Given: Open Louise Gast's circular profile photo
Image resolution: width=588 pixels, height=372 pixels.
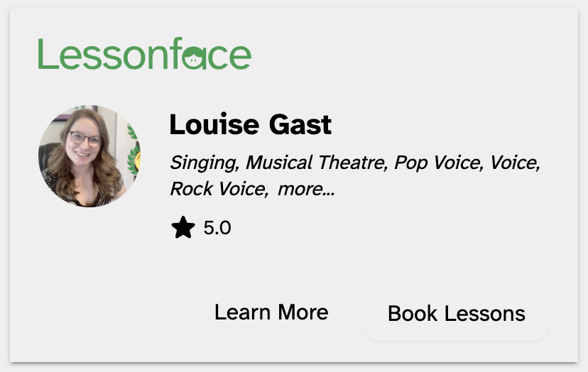Looking at the screenshot, I should (x=89, y=156).
